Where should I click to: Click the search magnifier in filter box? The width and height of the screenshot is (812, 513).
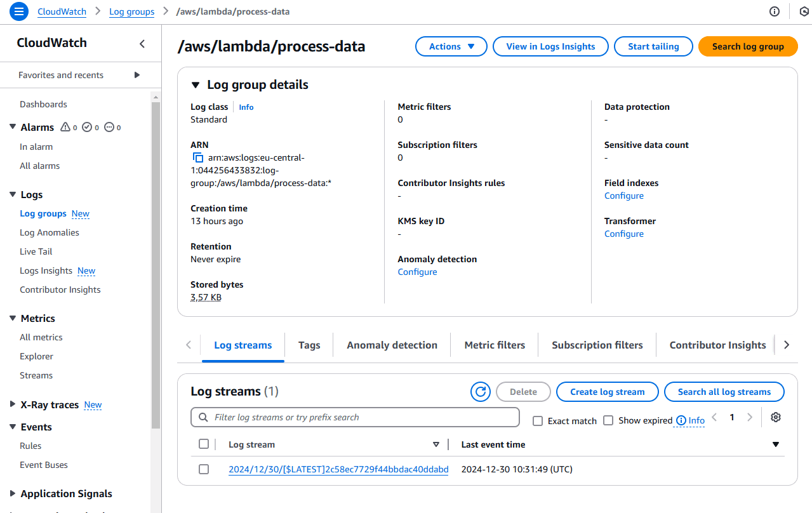point(203,417)
